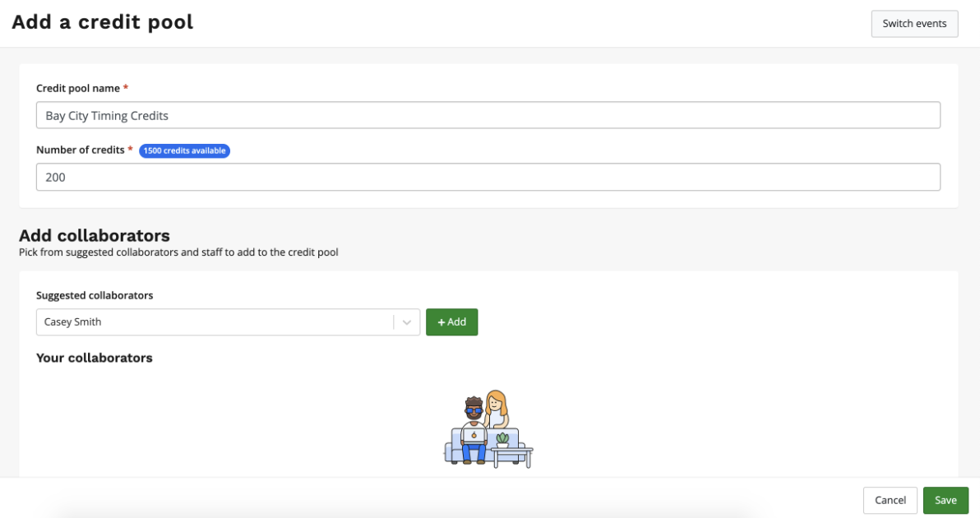Click the Suggested collaborators label
Screen dimensions: 980x518
(95, 295)
